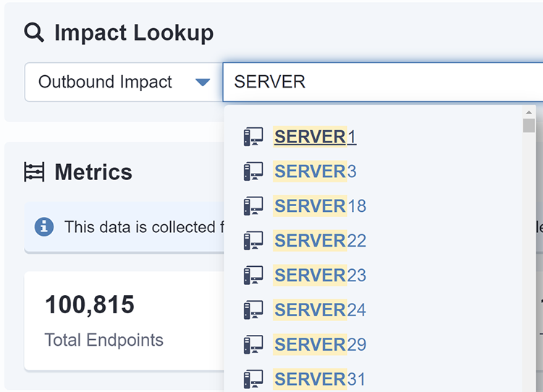Image resolution: width=543 pixels, height=392 pixels.
Task: Click the dropdown arrow beside Outbound Impact
Action: 203,82
